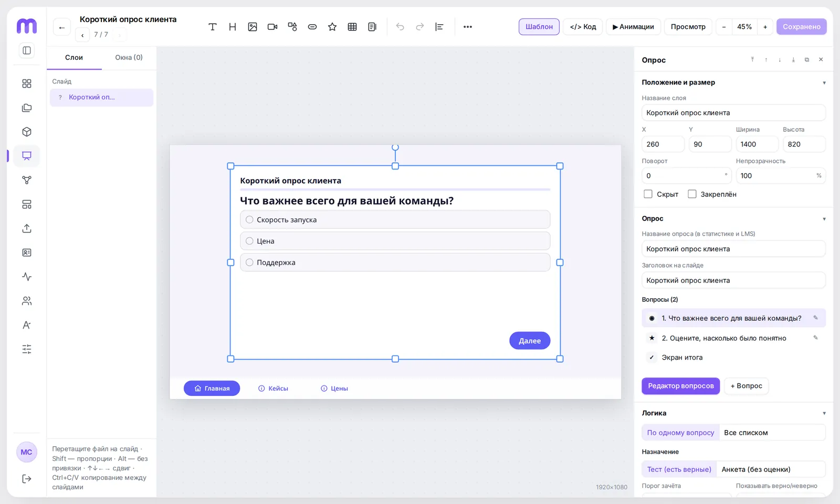Screen dimensions: 840x504
Task: Open the Цены tab on slide
Action: [334, 388]
